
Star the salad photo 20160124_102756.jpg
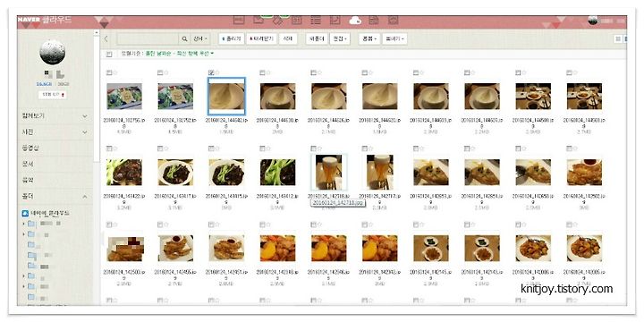[115, 72]
